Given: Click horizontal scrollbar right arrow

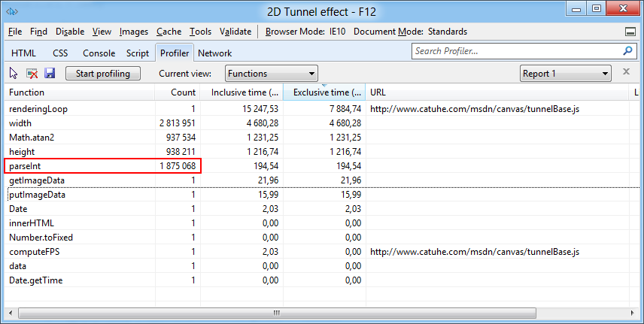Looking at the screenshot, I should [x=633, y=313].
